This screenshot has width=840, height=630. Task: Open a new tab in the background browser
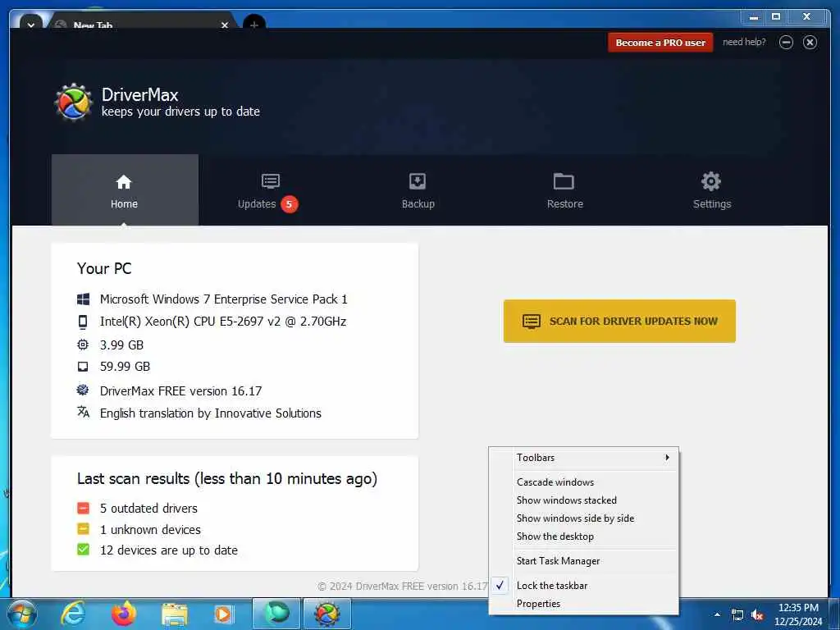click(254, 25)
